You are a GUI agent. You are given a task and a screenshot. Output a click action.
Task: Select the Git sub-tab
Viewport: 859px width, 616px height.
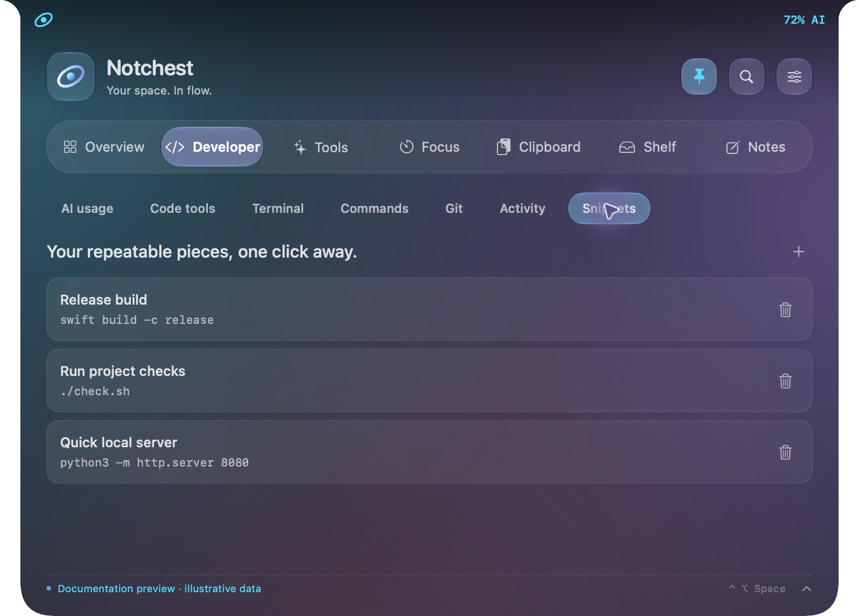coord(454,208)
